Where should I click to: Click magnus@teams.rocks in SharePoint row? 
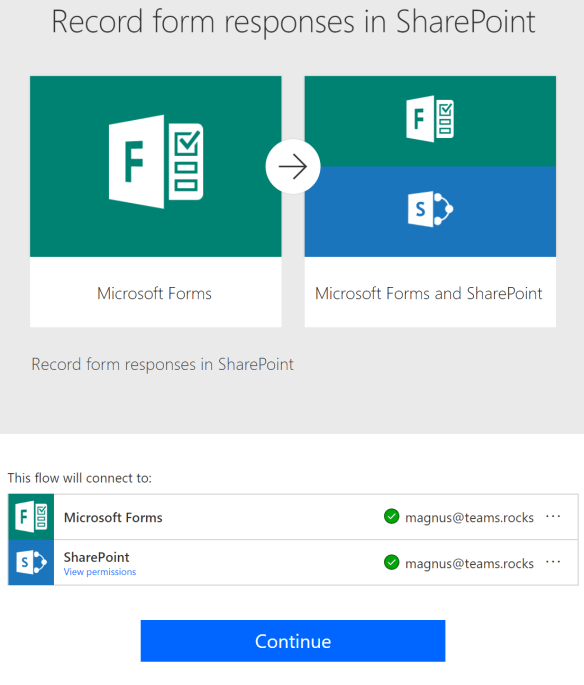click(470, 564)
